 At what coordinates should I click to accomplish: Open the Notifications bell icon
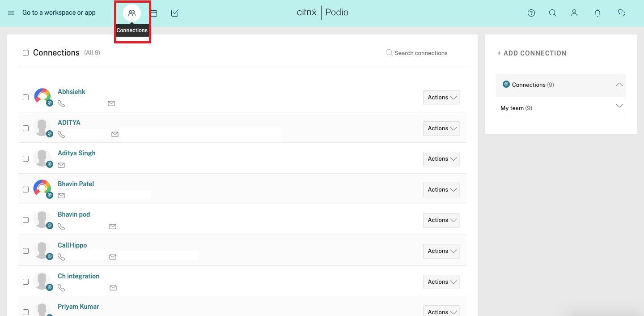pyautogui.click(x=597, y=13)
